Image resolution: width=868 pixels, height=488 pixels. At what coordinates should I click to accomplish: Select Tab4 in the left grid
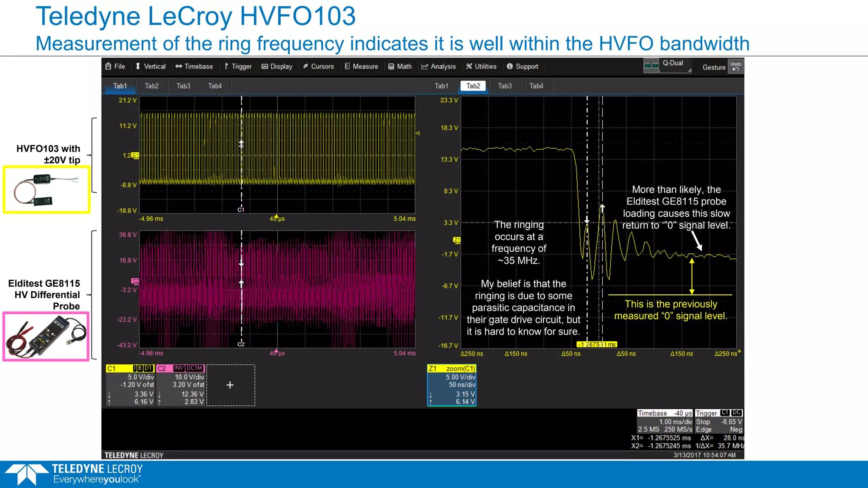click(215, 86)
